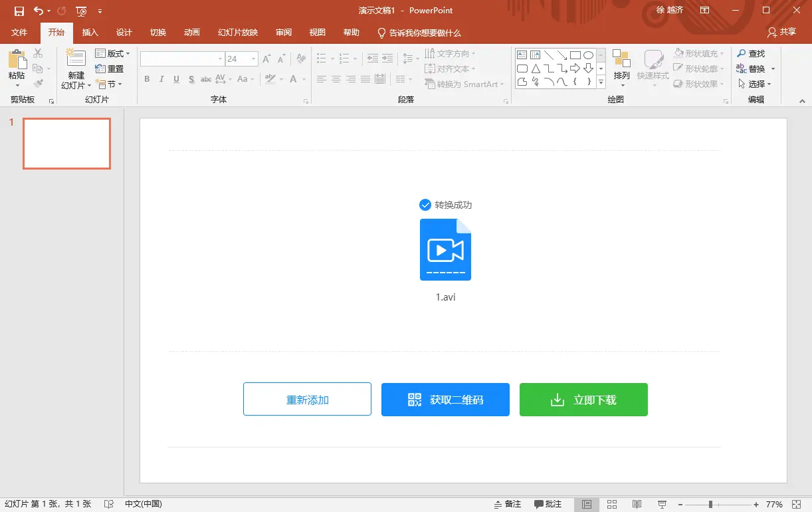Viewport: 812px width, 512px height.
Task: Click 告诉我你想要做什么 search box
Action: (419, 33)
